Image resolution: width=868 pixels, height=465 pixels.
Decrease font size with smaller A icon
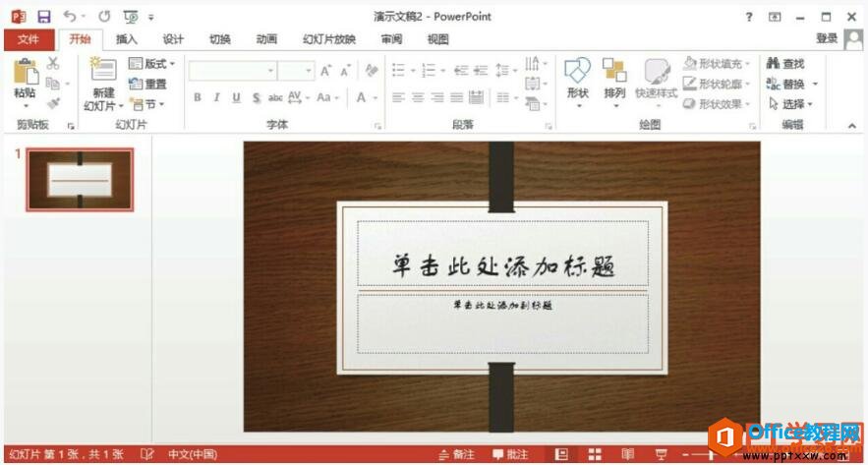345,71
